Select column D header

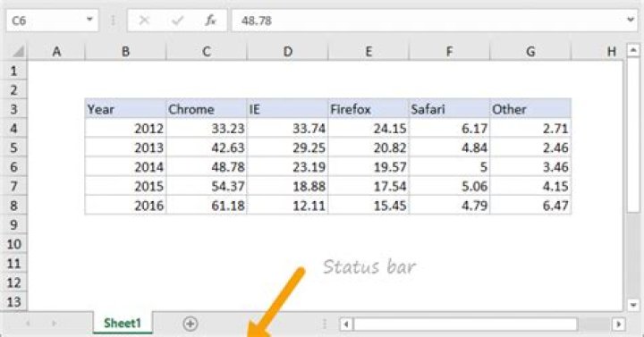[x=287, y=52]
